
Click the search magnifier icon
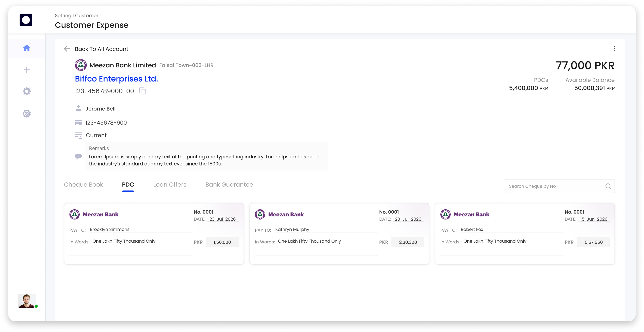pyautogui.click(x=608, y=186)
